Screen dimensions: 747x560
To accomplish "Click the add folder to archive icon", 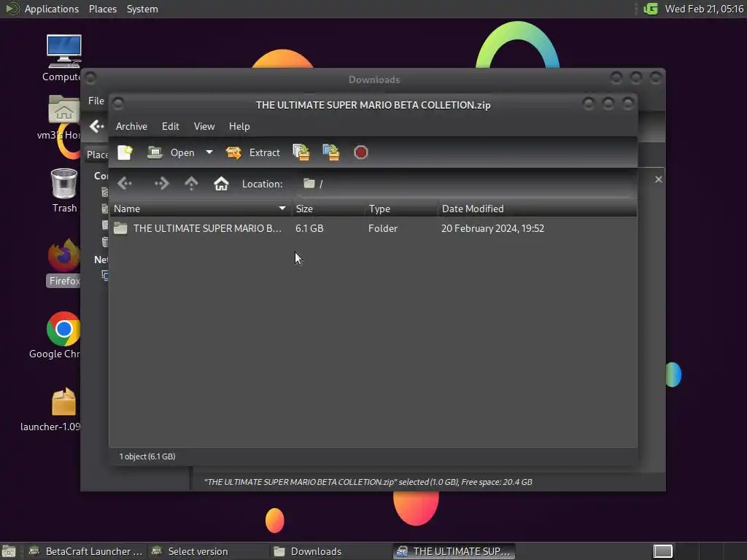I will pyautogui.click(x=331, y=152).
